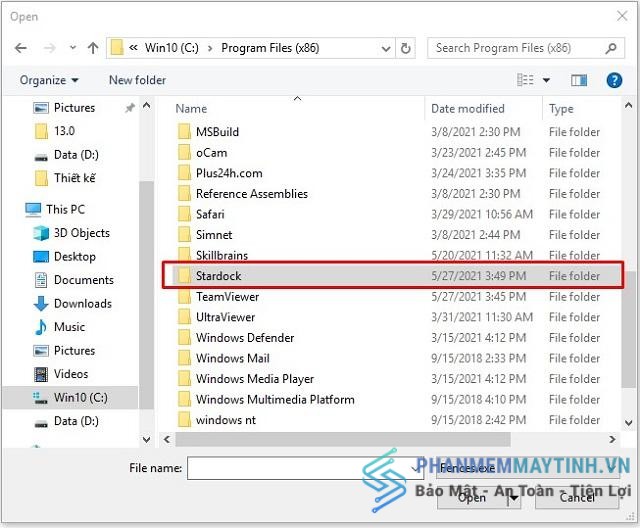The height and width of the screenshot is (528, 640).
Task: Open the Open button's split dropdown arrow
Action: [514, 498]
